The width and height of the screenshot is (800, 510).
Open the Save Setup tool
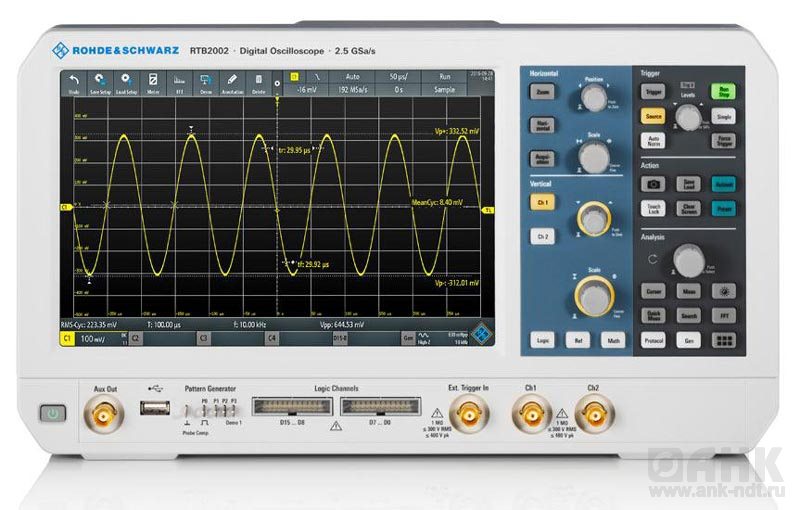pos(100,82)
